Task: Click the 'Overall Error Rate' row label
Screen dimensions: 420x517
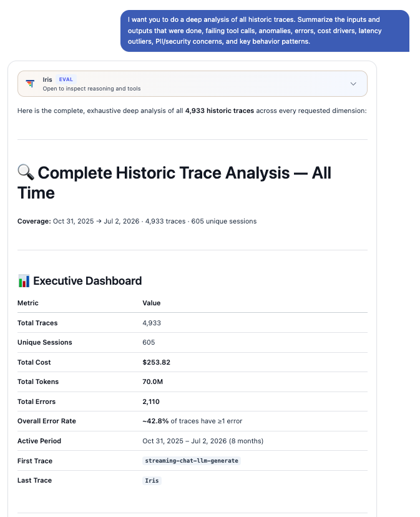Action: click(x=47, y=421)
